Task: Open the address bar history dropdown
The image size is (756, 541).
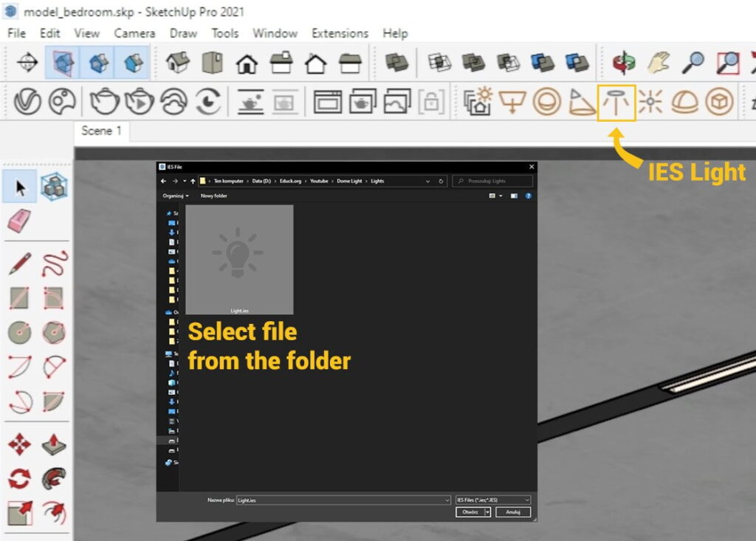Action: click(428, 181)
